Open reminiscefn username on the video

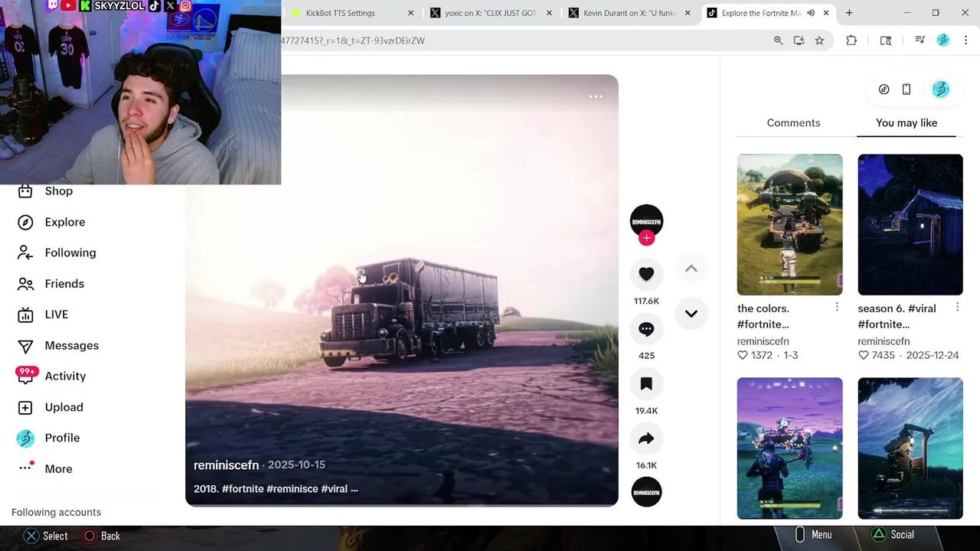coord(226,465)
